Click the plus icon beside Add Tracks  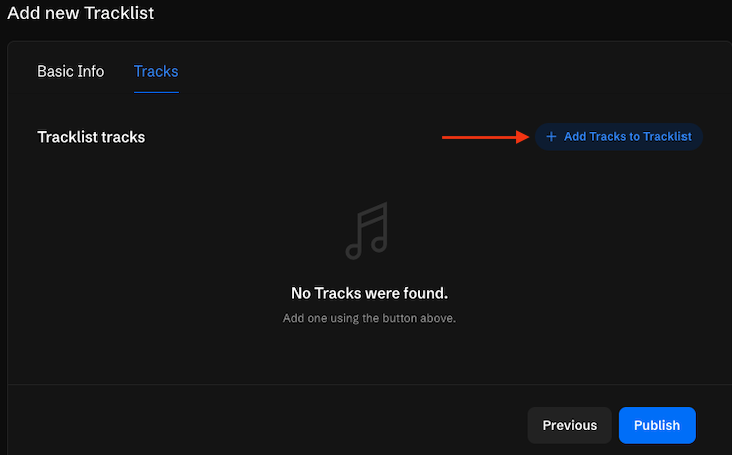click(551, 137)
